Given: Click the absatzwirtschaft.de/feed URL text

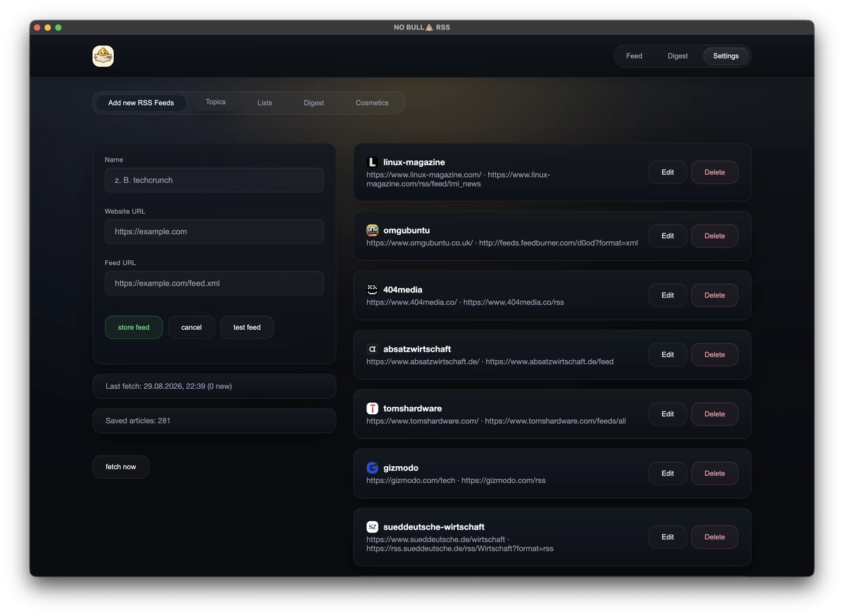Looking at the screenshot, I should [x=549, y=362].
